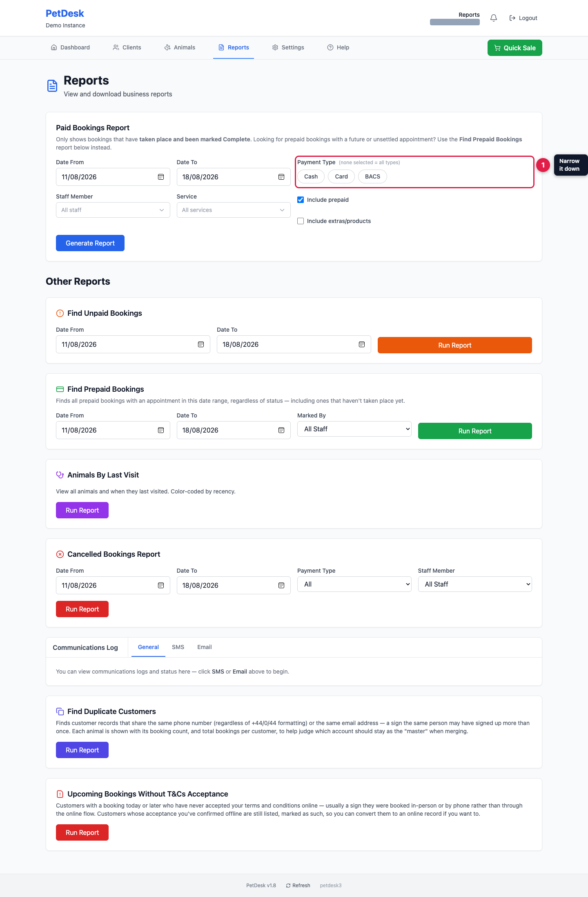Open the Animals nav tab
This screenshot has width=588, height=897.
(x=180, y=47)
